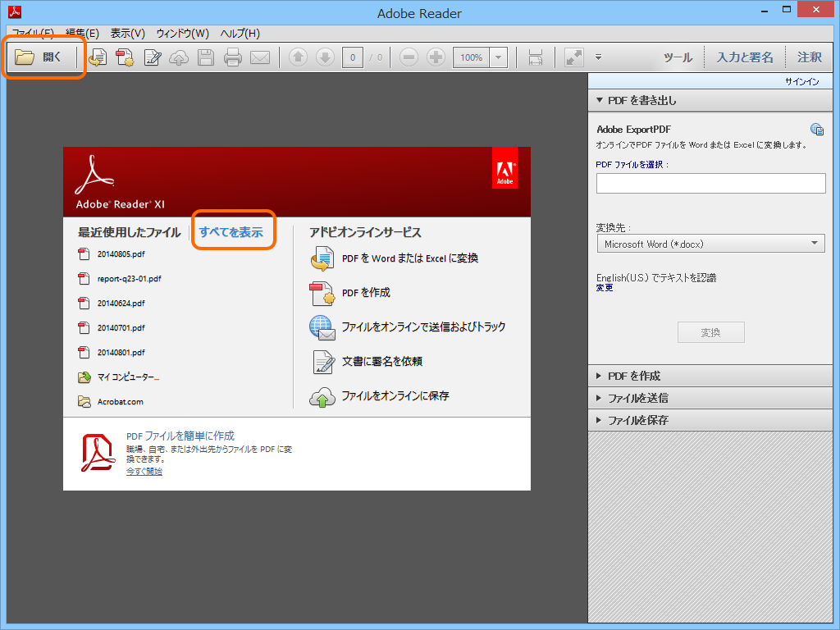Click the Adobe ExportPDF panel icon

817,129
